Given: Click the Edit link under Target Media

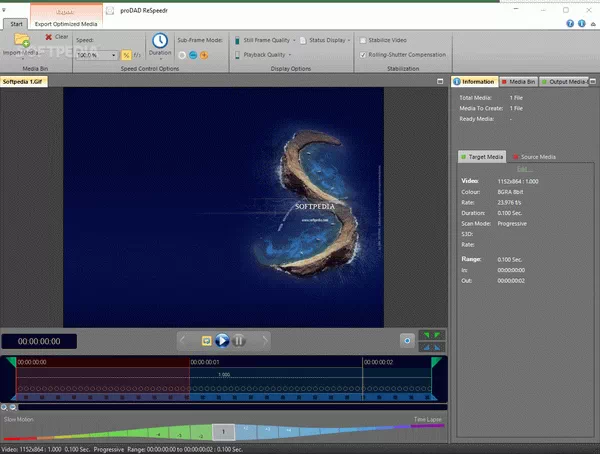Looking at the screenshot, I should (x=523, y=169).
